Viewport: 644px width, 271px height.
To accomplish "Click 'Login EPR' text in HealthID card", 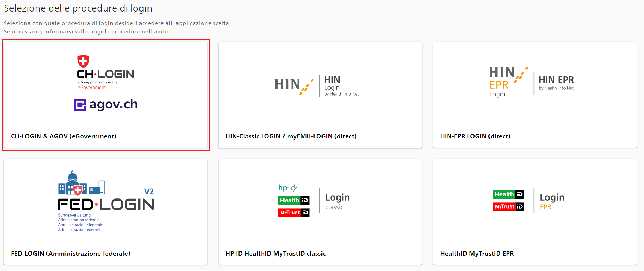I will tap(552, 201).
